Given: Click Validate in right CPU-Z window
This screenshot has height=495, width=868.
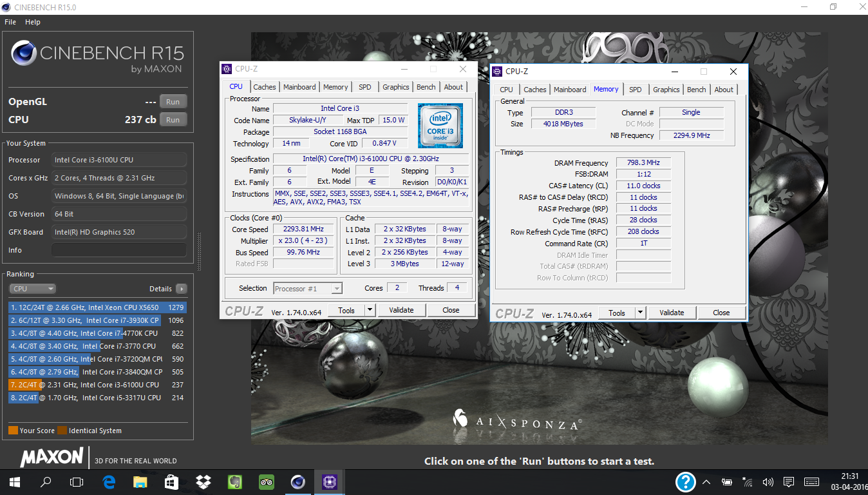Looking at the screenshot, I should point(672,313).
